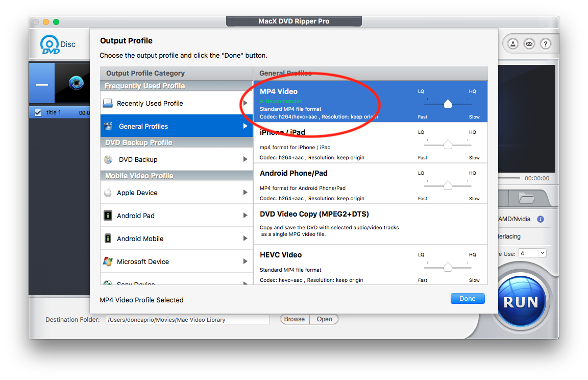Click the Android Mobile robot icon
Viewport: 588px width, 380px height.
(x=108, y=238)
